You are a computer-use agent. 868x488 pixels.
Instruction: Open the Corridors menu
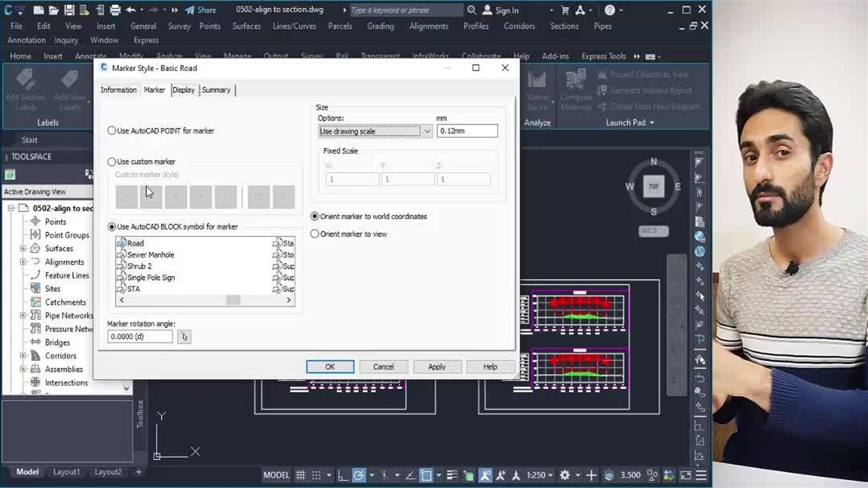(x=519, y=26)
